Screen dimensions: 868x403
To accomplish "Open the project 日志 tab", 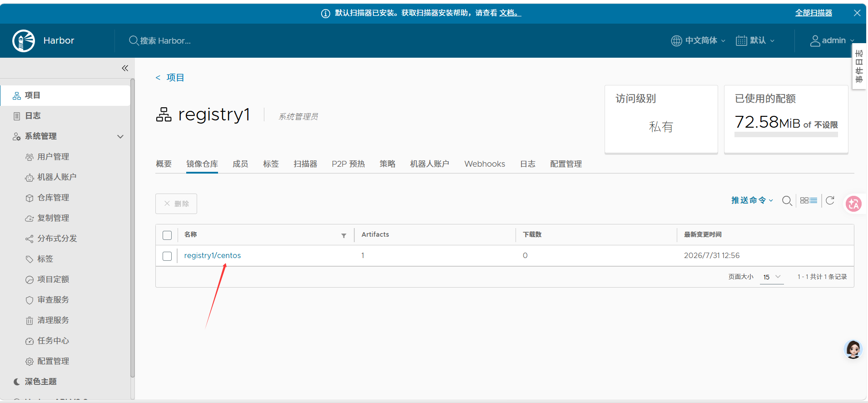I will [528, 164].
